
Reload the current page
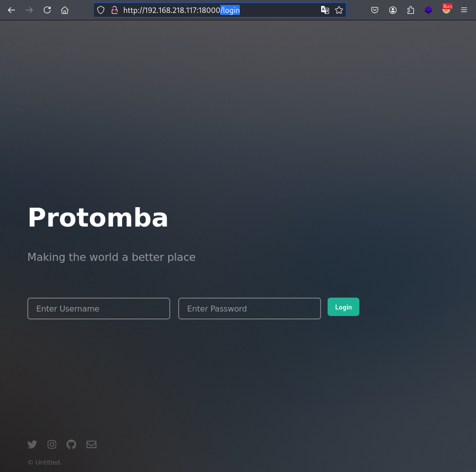click(47, 10)
